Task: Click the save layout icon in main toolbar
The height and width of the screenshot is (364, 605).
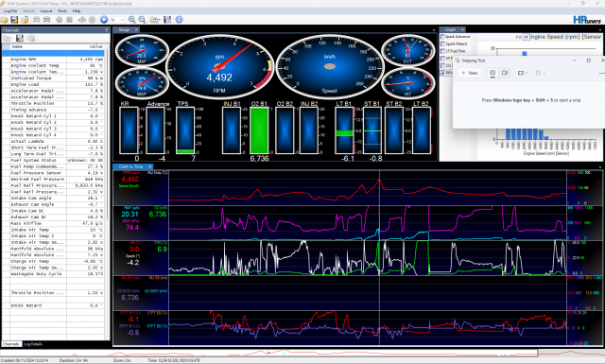Action: click(x=167, y=19)
